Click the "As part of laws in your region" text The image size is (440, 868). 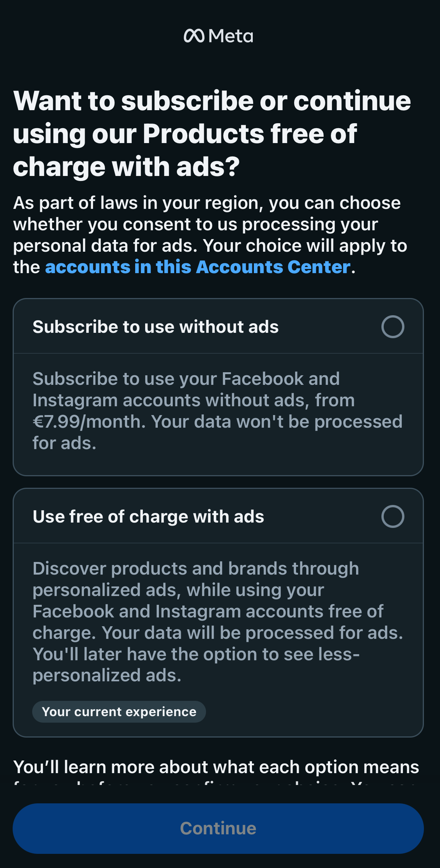point(138,203)
